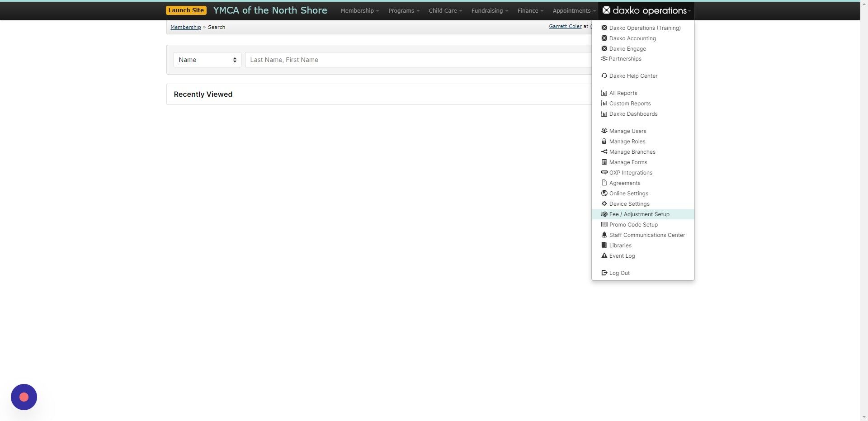This screenshot has height=421, width=868.
Task: Click the Manage Branches branch icon
Action: coord(604,151)
